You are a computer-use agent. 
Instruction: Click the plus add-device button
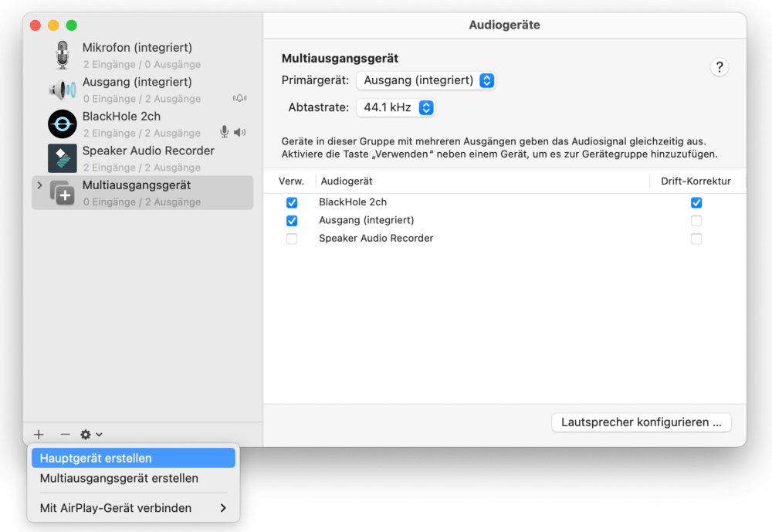pyautogui.click(x=39, y=435)
